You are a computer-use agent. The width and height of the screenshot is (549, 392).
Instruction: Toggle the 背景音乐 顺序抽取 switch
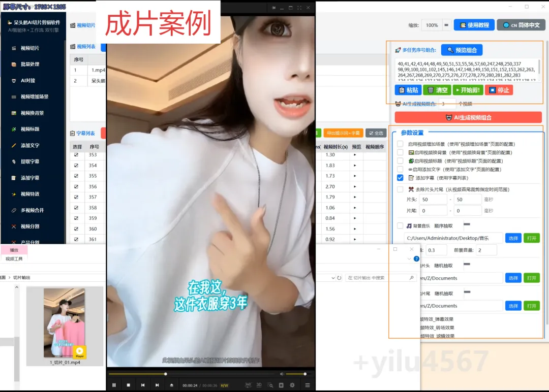click(467, 224)
